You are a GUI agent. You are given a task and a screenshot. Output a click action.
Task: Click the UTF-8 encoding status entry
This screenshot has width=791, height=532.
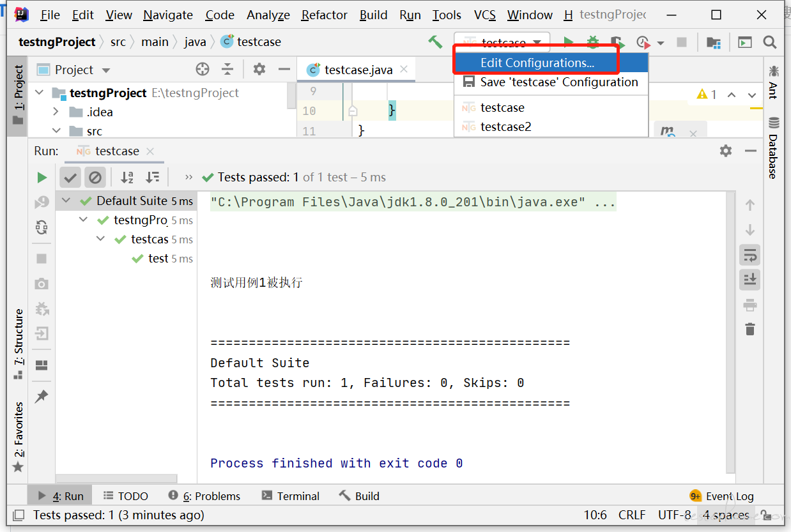[x=674, y=515]
